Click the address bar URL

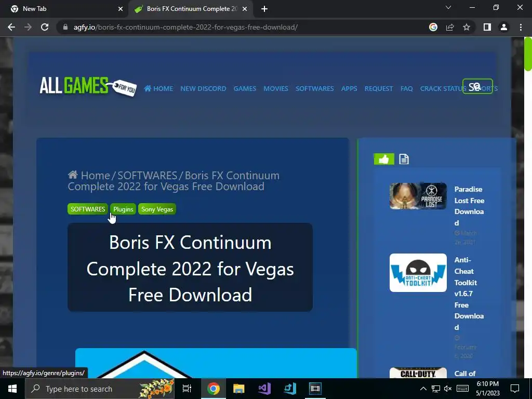185,27
